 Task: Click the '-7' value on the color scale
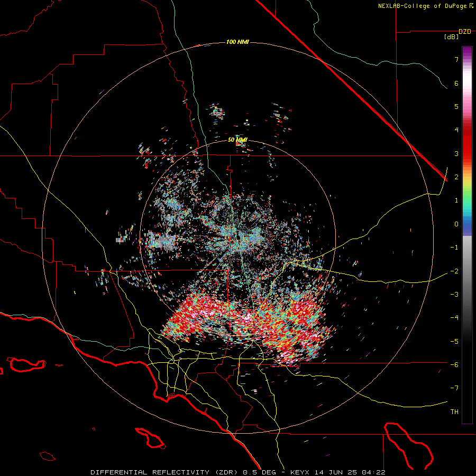tap(454, 388)
